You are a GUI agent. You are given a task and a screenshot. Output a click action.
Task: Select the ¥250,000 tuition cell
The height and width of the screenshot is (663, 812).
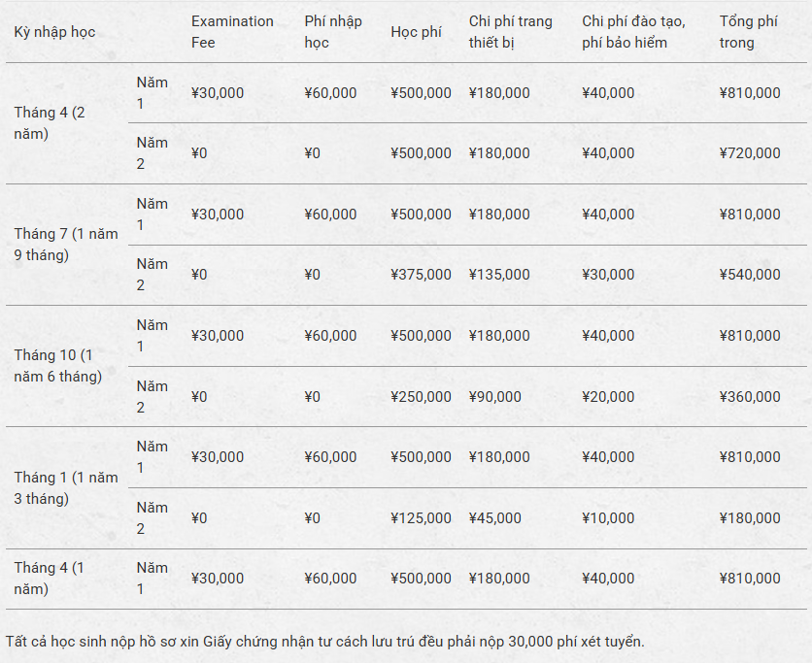(421, 397)
